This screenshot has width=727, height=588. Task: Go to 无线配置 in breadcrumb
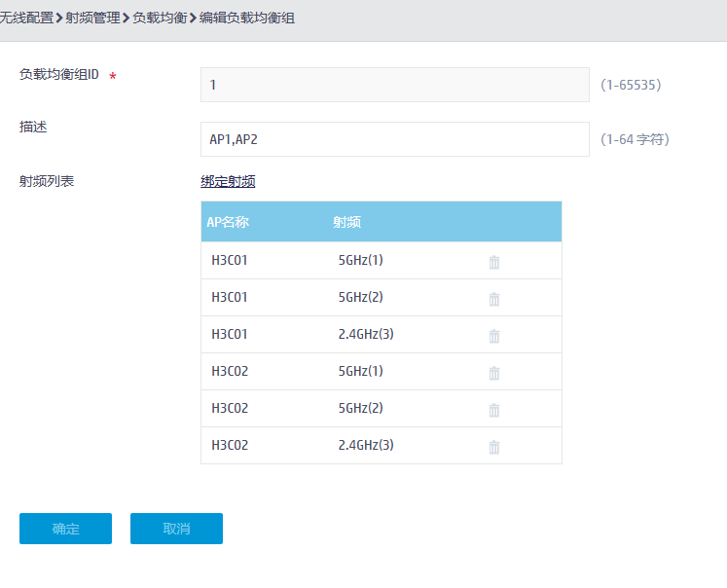point(26,18)
